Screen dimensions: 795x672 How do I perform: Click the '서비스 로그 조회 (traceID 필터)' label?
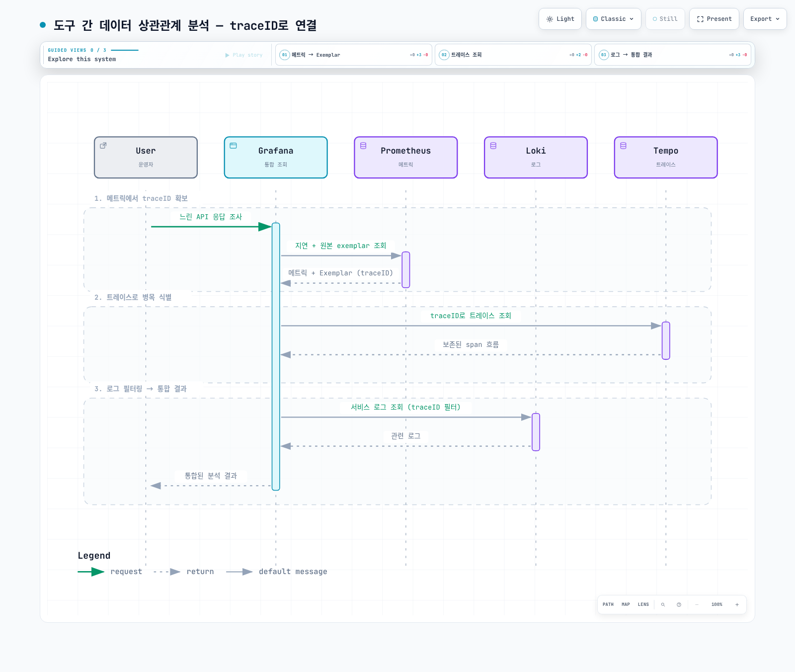click(x=405, y=407)
